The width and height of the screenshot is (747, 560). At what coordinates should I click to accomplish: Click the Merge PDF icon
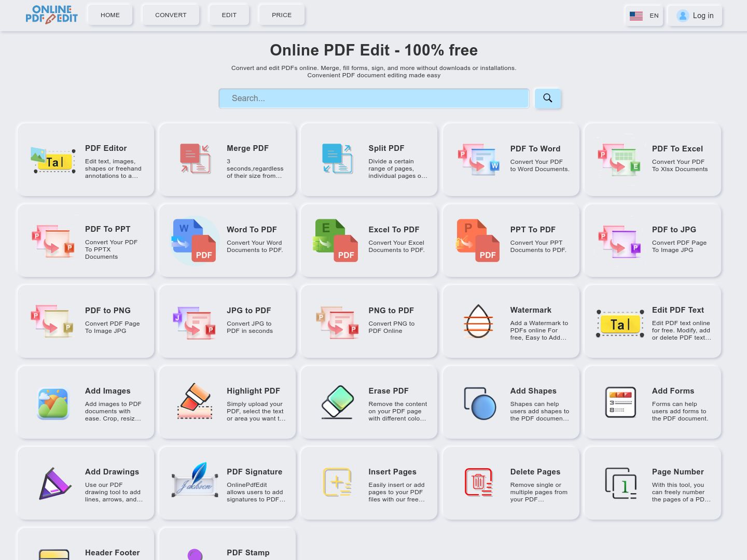(195, 159)
